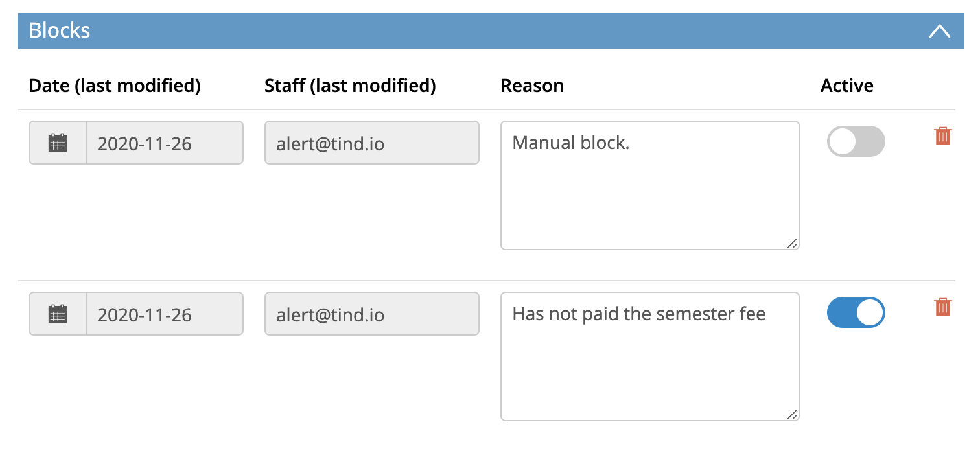Collapse the Blocks panel with chevron
Screen dimensions: 980x455
point(939,30)
